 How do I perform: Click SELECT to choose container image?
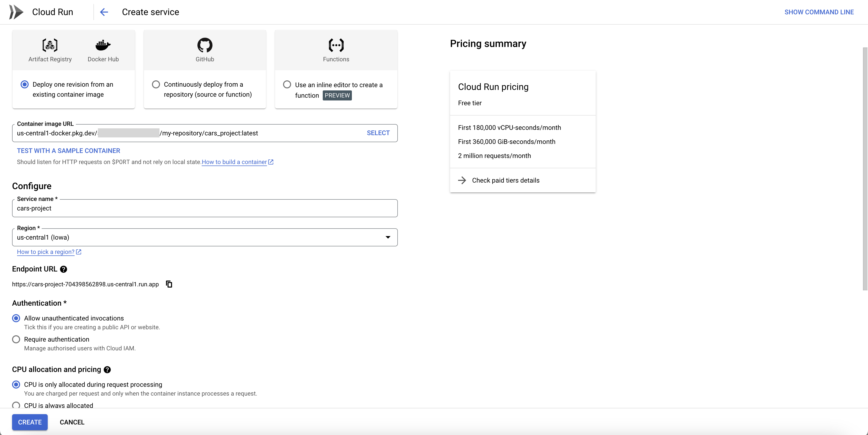pyautogui.click(x=378, y=133)
